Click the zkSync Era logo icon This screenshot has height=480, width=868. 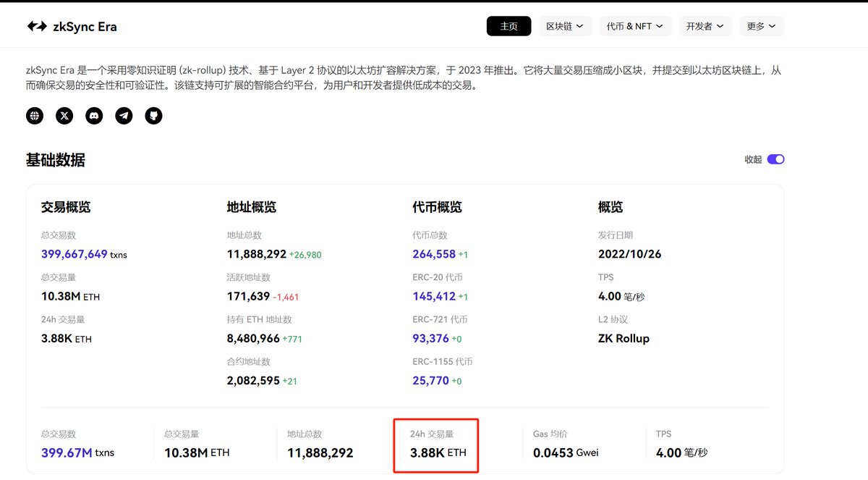37,27
